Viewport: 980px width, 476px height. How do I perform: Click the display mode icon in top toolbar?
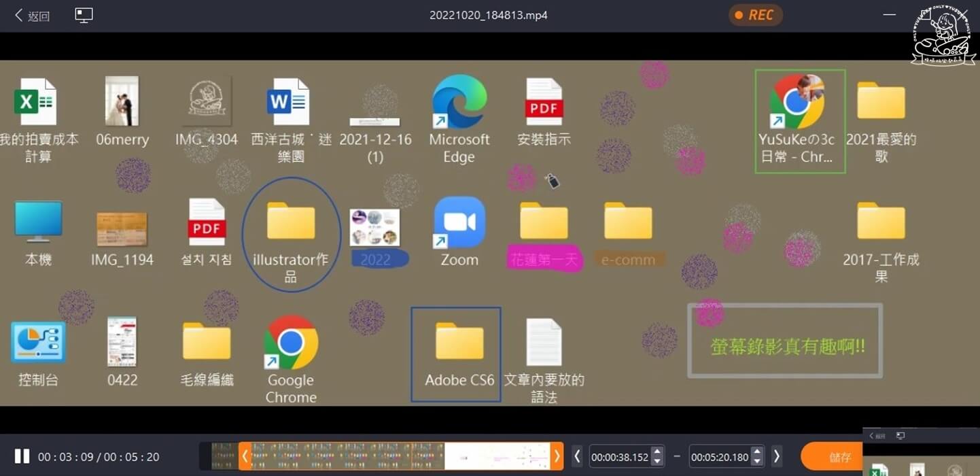click(83, 14)
